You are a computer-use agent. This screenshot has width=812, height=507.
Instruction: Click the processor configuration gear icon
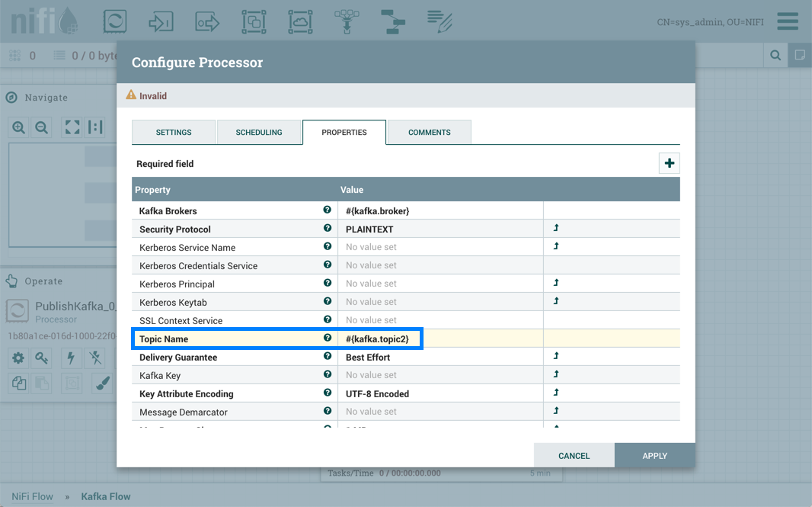click(18, 358)
